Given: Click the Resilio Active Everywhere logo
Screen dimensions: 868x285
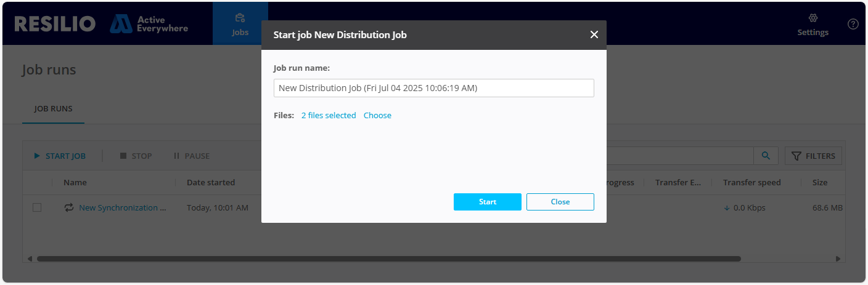Looking at the screenshot, I should point(101,24).
